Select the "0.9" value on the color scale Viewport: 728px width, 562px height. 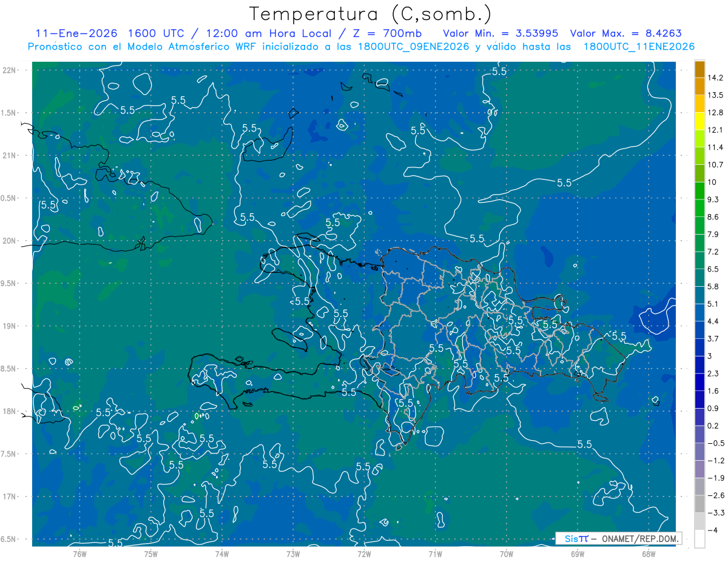tap(714, 409)
